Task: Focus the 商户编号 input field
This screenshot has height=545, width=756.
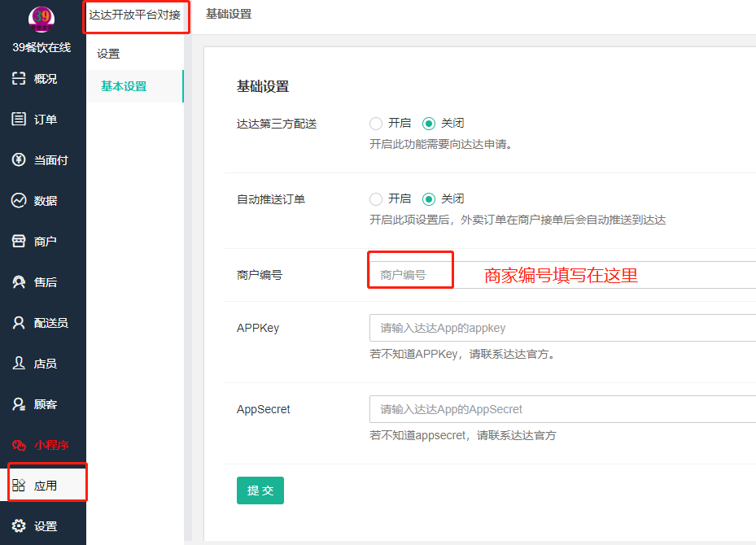Action: (x=562, y=275)
